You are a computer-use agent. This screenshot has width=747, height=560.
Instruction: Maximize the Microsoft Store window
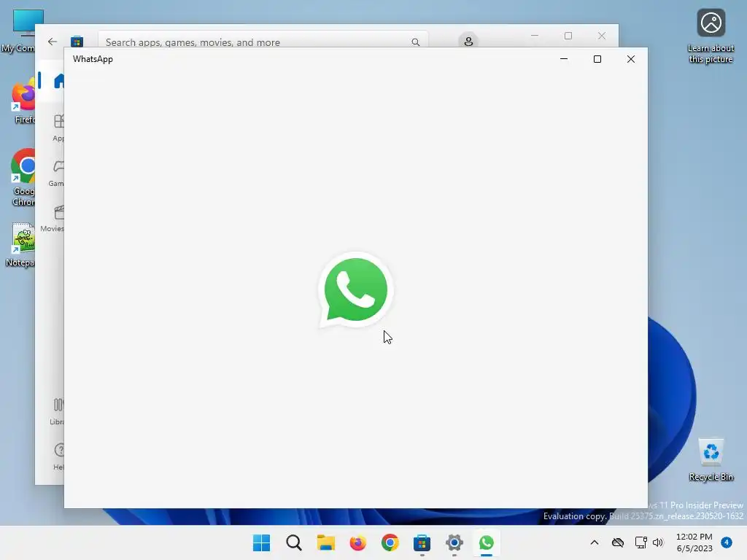pyautogui.click(x=568, y=36)
